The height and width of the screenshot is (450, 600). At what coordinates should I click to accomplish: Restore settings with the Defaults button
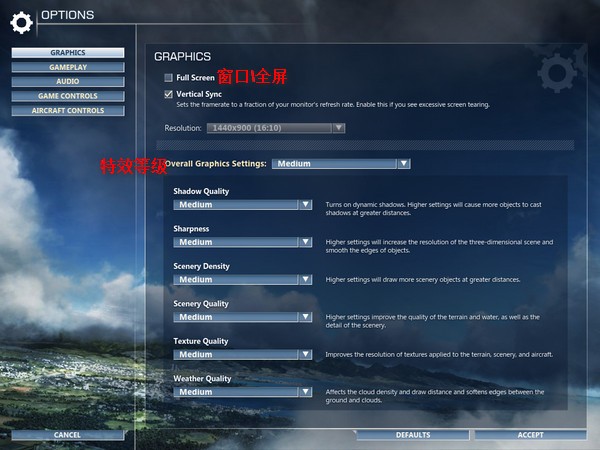pyautogui.click(x=413, y=435)
